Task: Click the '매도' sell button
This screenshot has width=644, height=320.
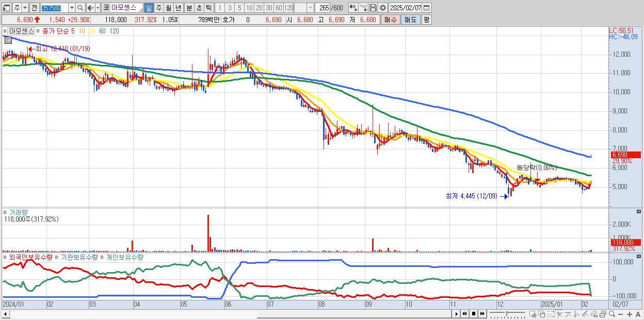Action: tap(410, 20)
